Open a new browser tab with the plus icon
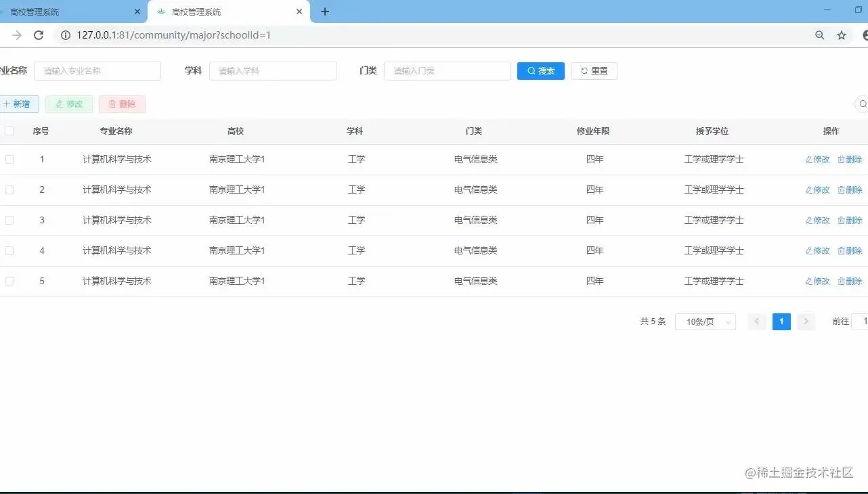868x494 pixels. click(x=325, y=12)
